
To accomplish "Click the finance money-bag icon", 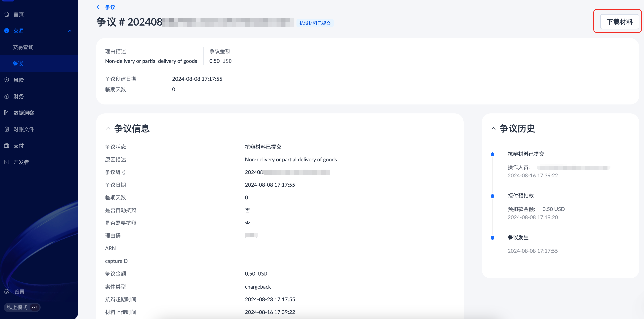I will click(7, 96).
